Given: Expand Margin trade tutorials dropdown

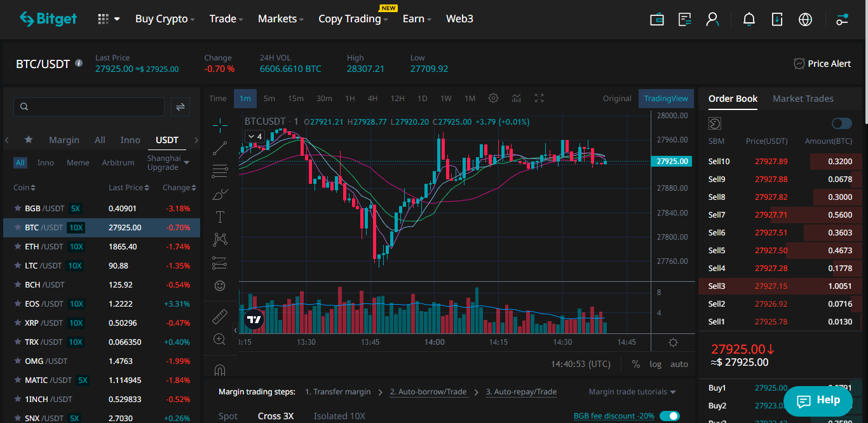Looking at the screenshot, I should (632, 392).
